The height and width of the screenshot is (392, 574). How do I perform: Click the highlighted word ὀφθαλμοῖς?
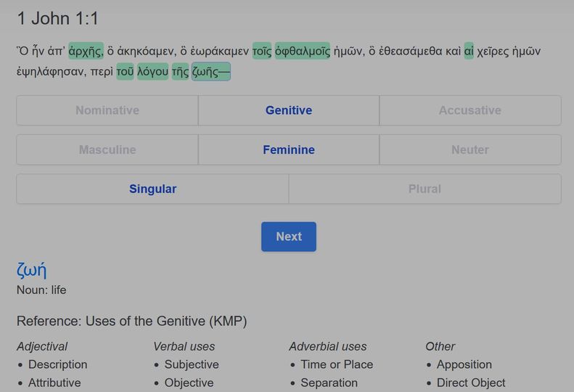[x=303, y=51]
